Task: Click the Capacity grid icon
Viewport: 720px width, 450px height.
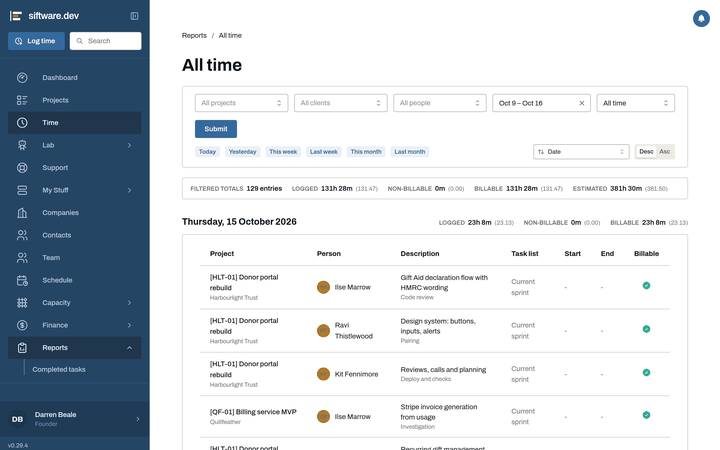Action: [x=22, y=303]
